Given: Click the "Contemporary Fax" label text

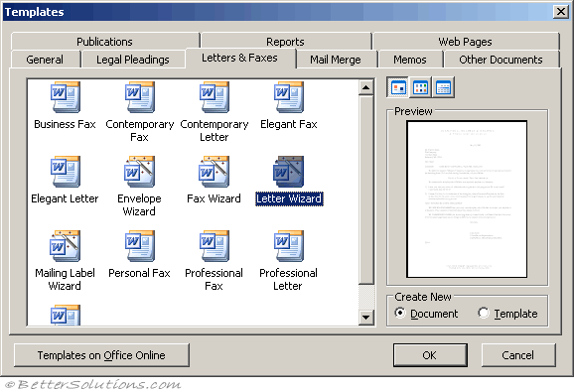Looking at the screenshot, I should pyautogui.click(x=139, y=131).
